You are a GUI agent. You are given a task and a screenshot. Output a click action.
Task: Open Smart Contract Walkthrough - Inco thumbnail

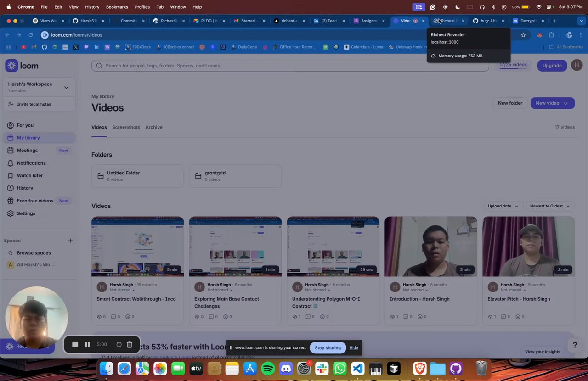click(137, 247)
